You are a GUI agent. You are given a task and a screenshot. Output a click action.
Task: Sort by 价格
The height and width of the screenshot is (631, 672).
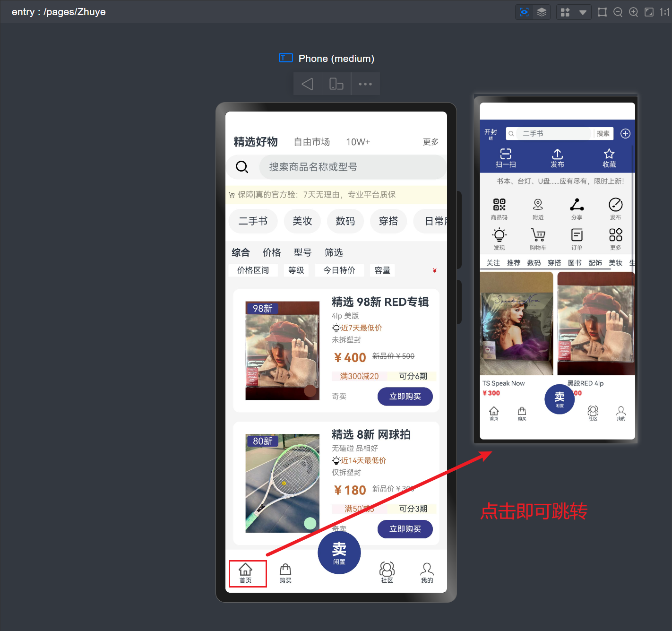coord(272,252)
